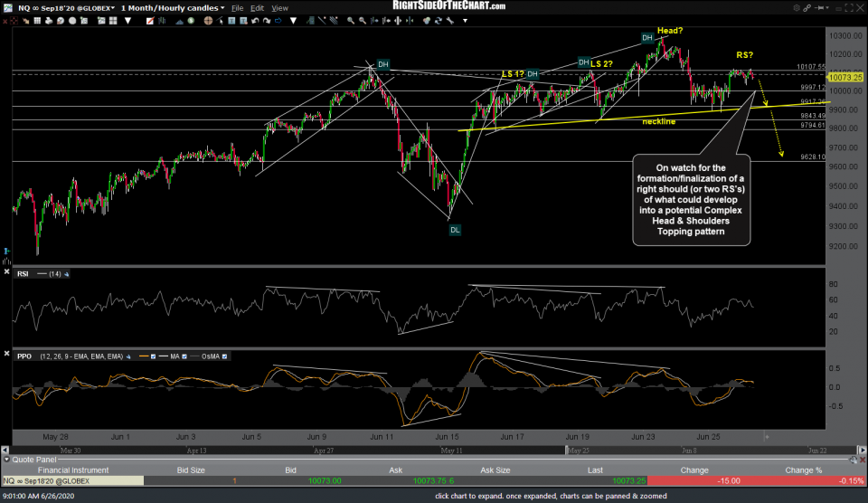Viewport: 868px width, 503px height.
Task: Open the Edit menu
Action: [x=257, y=8]
